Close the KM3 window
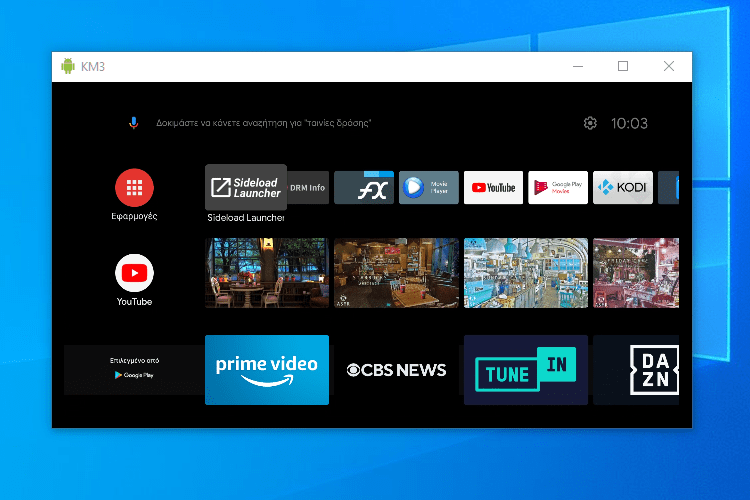The image size is (750, 500). (x=669, y=66)
